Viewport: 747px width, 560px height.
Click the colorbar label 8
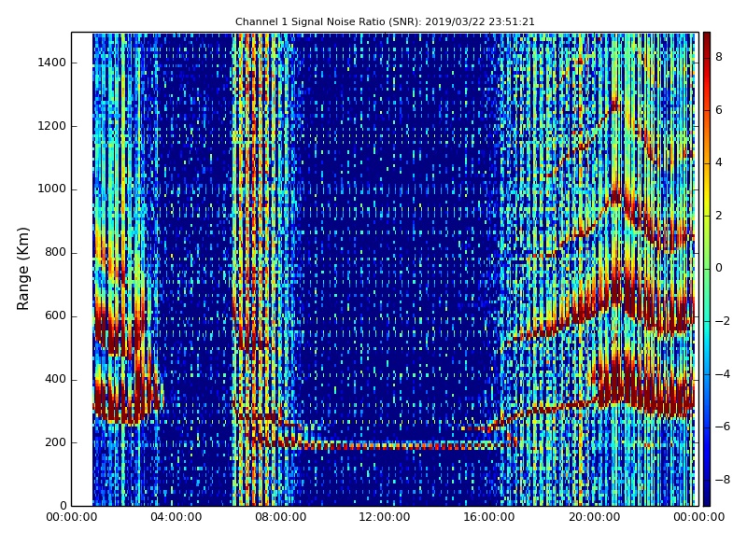click(x=719, y=57)
